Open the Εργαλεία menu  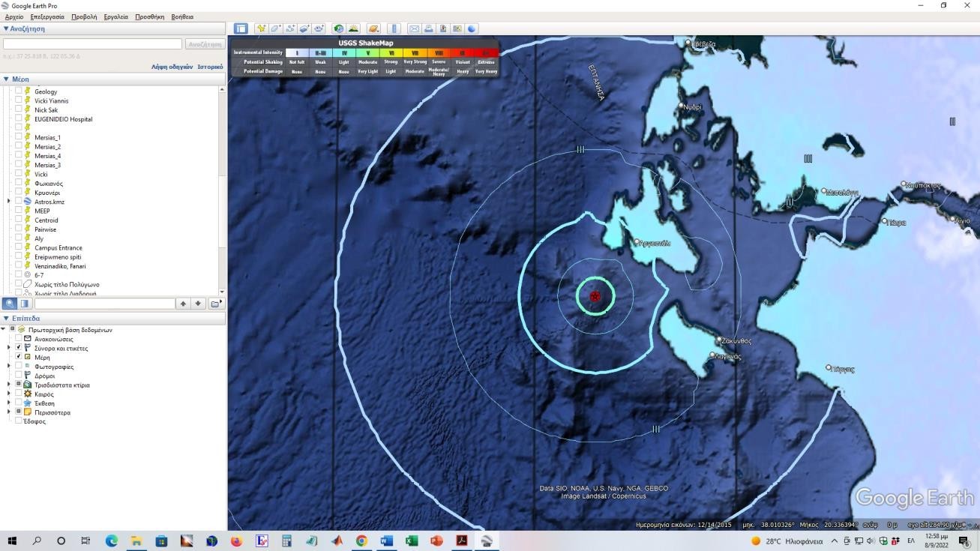click(115, 16)
